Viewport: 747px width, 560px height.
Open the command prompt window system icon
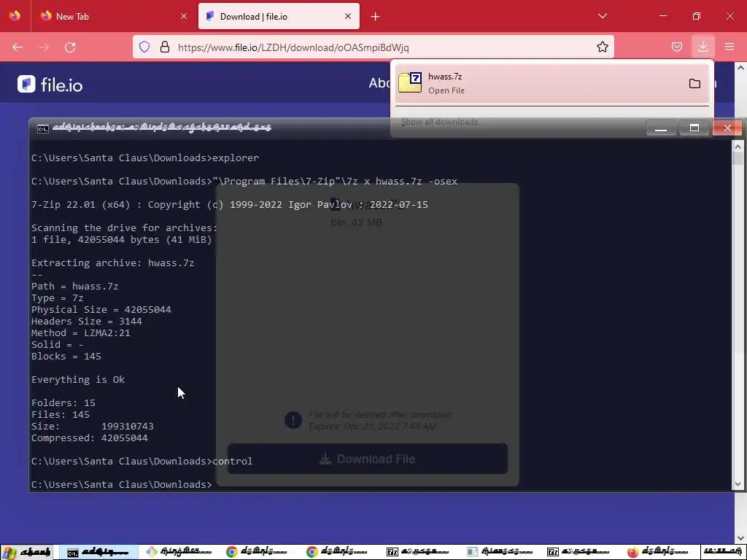[x=42, y=128]
